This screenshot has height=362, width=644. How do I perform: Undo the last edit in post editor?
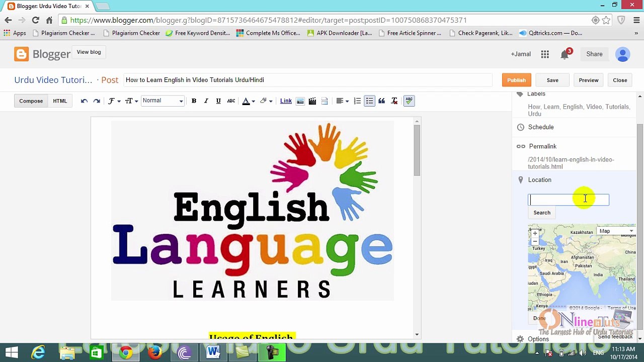(84, 101)
